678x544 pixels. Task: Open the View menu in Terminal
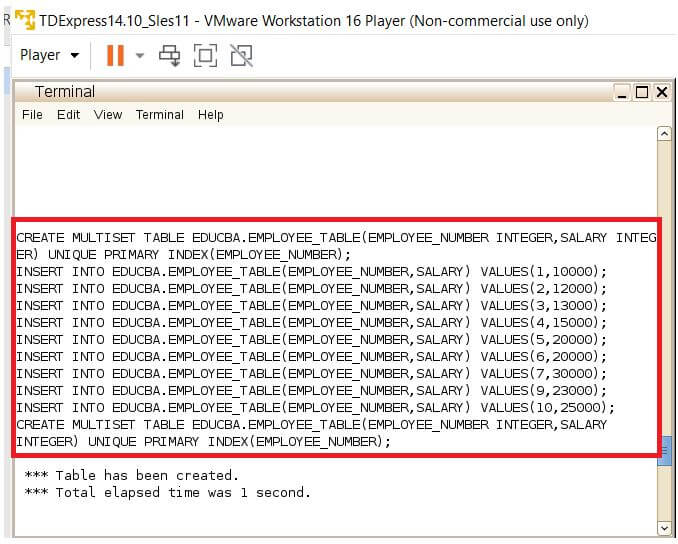pos(108,115)
